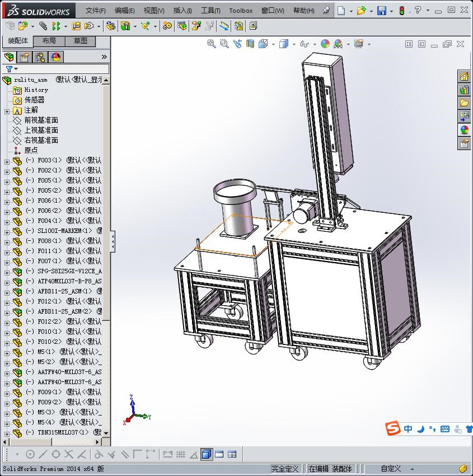Open the View Orientation dropdown arrow

click(273, 45)
